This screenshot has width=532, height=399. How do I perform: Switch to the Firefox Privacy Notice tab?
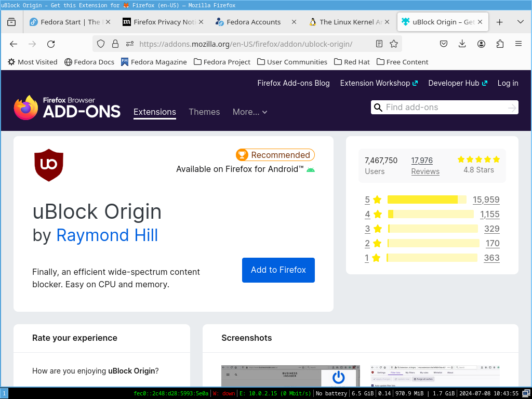click(163, 22)
